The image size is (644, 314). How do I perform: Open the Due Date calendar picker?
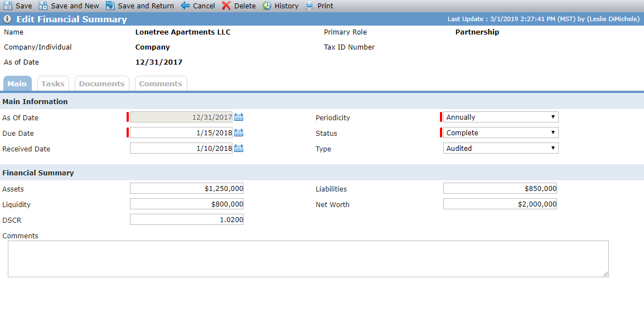(x=239, y=133)
